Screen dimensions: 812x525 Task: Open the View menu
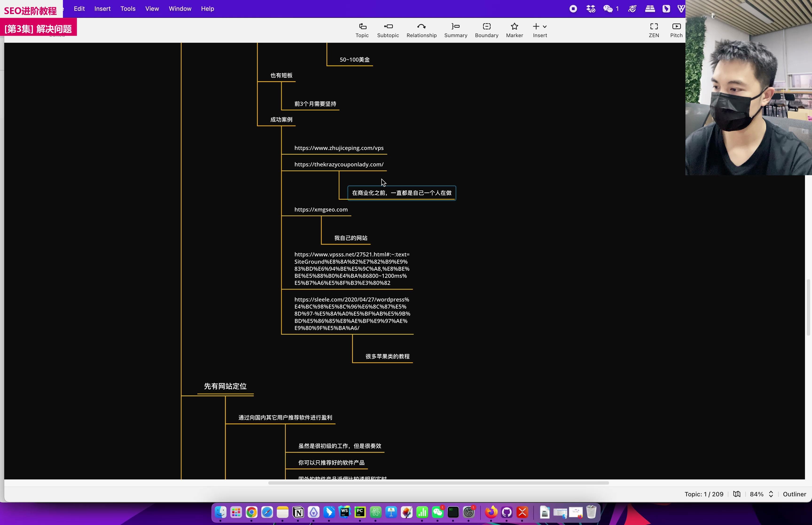coord(152,9)
